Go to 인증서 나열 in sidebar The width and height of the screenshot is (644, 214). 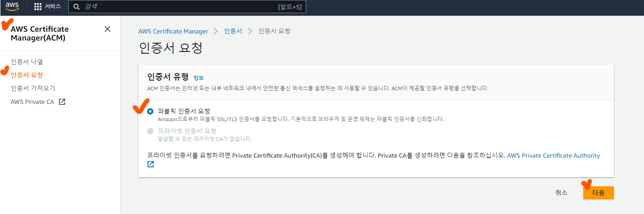pyautogui.click(x=27, y=62)
